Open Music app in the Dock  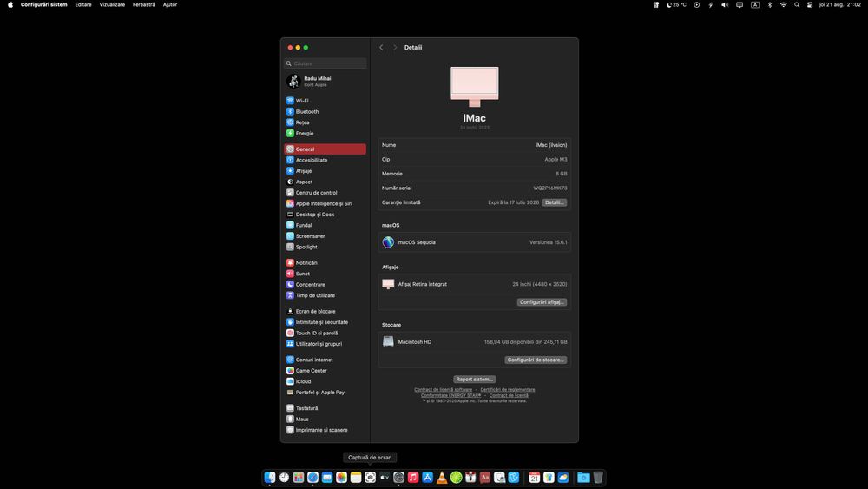413,478
